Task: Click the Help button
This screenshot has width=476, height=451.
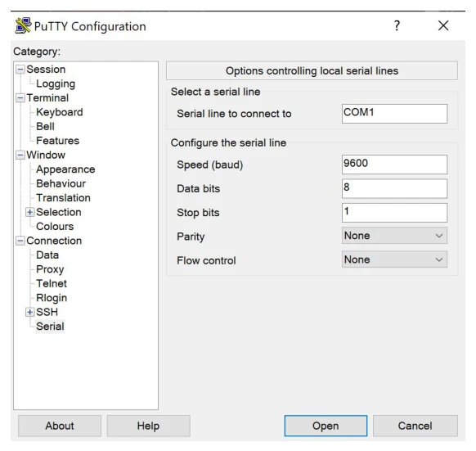Action: pos(149,426)
